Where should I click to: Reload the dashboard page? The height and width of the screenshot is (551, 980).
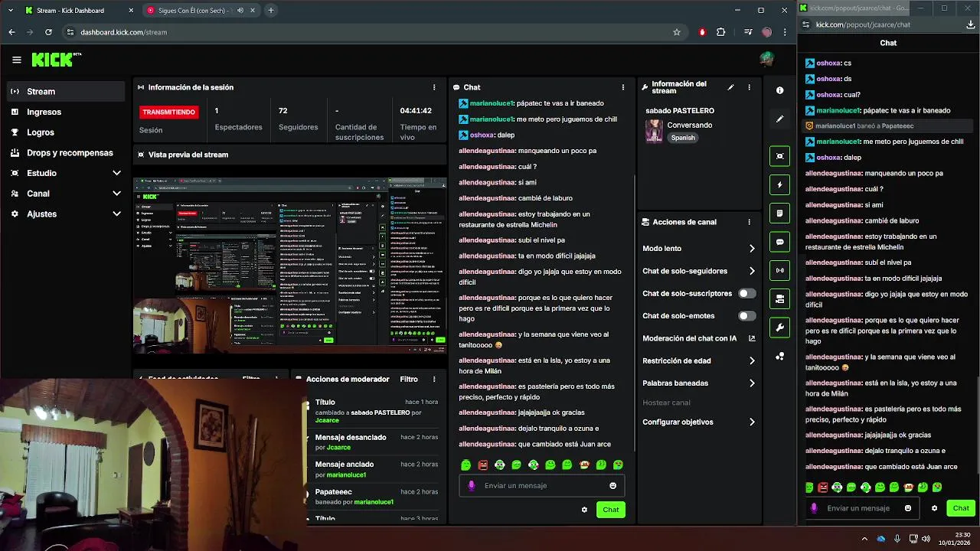48,32
